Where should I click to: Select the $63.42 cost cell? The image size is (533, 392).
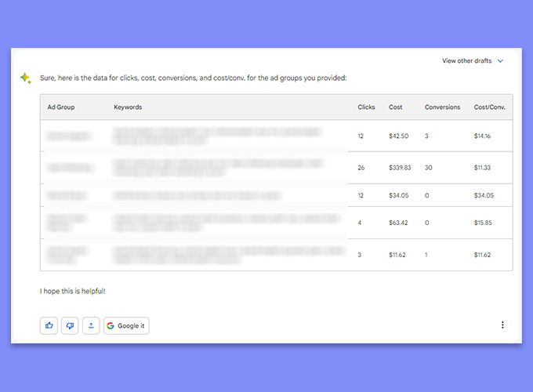pyautogui.click(x=398, y=223)
